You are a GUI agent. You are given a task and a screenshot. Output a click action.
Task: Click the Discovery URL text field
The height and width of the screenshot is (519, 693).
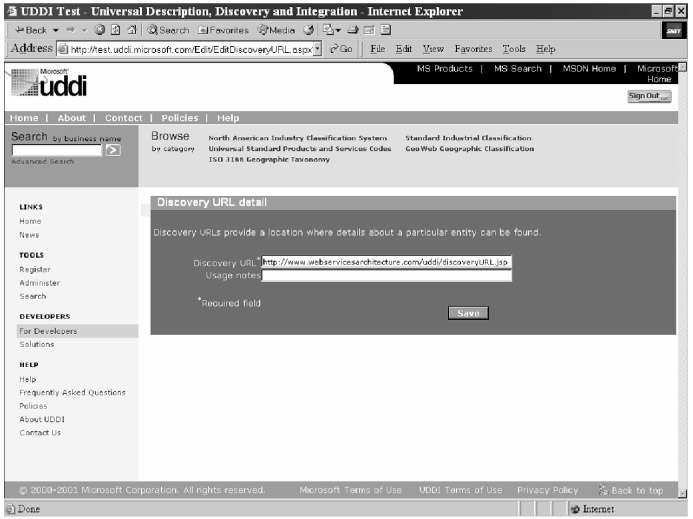[386, 262]
